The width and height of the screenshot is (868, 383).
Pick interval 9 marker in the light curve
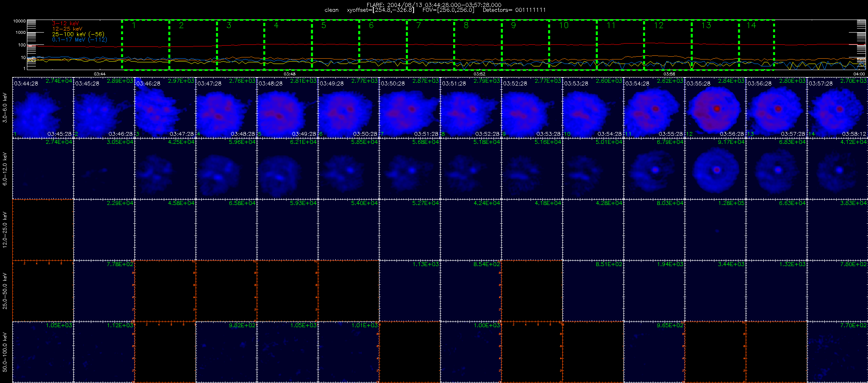[x=513, y=25]
